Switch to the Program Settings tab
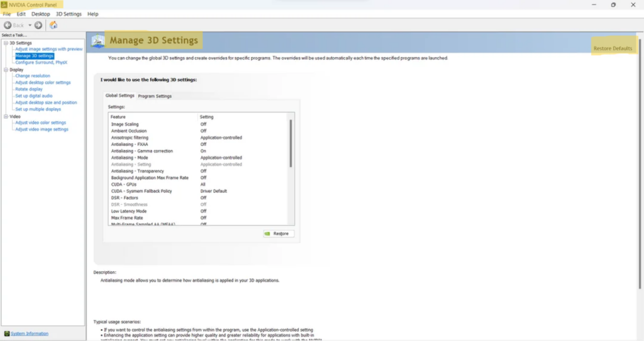 point(155,96)
